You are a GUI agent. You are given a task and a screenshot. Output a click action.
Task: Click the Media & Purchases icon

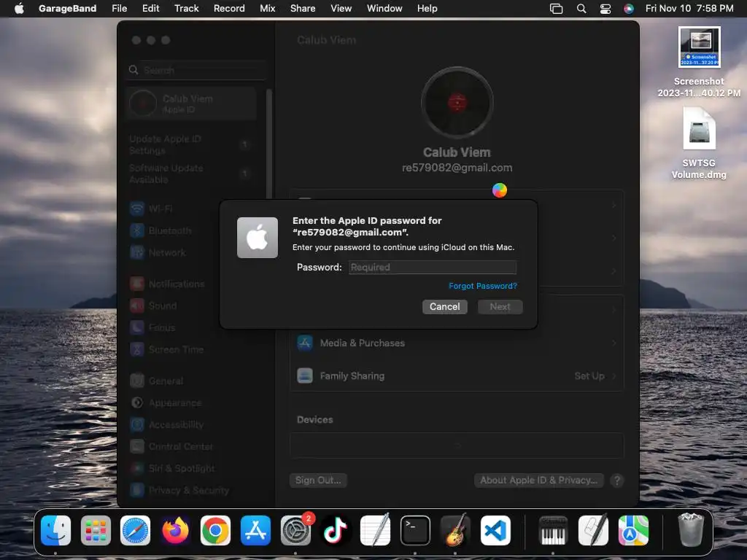tap(305, 343)
